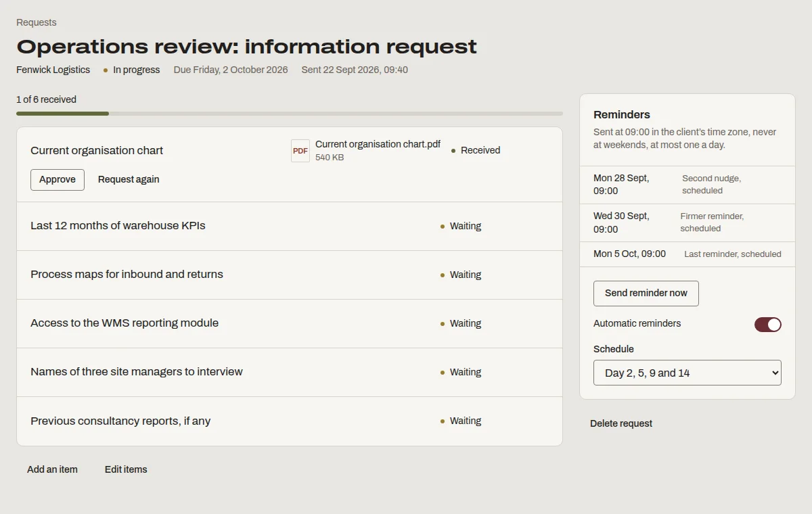Click Second nudge, scheduled label
Image resolution: width=812 pixels, height=514 pixels.
(711, 185)
